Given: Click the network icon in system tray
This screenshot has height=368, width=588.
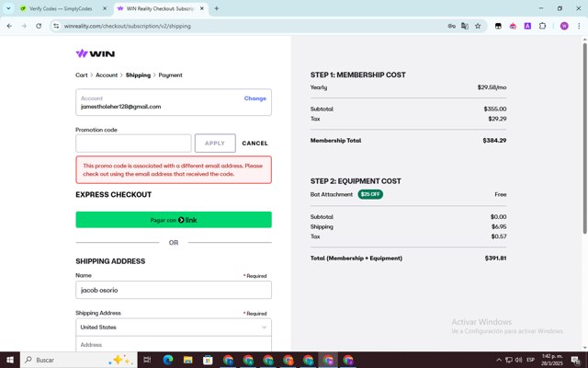Looking at the screenshot, I should (x=509, y=360).
